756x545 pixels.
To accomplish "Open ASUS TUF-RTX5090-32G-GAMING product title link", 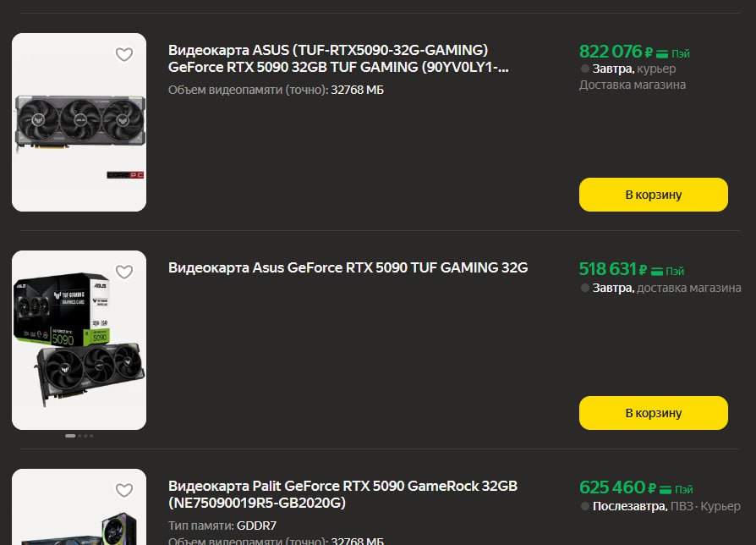I will [x=338, y=58].
